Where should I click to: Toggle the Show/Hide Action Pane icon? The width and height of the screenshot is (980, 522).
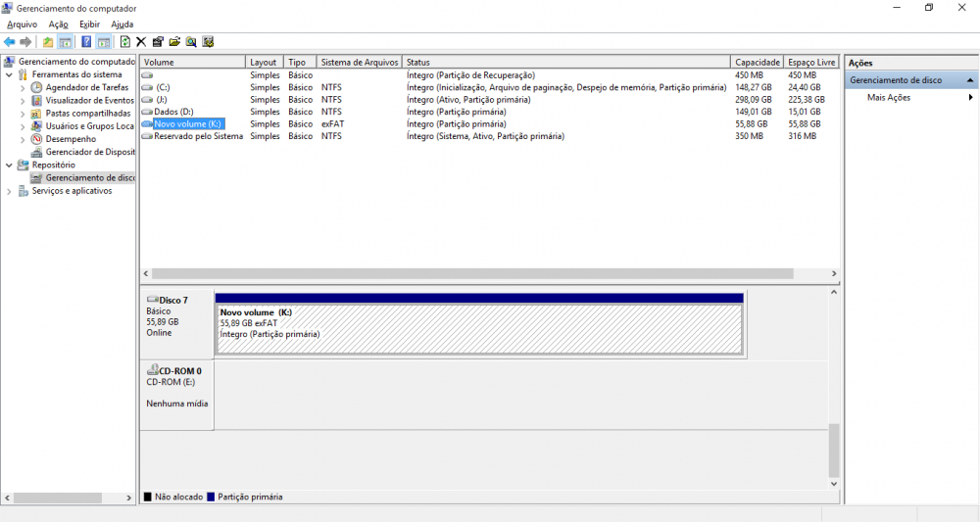tap(104, 42)
